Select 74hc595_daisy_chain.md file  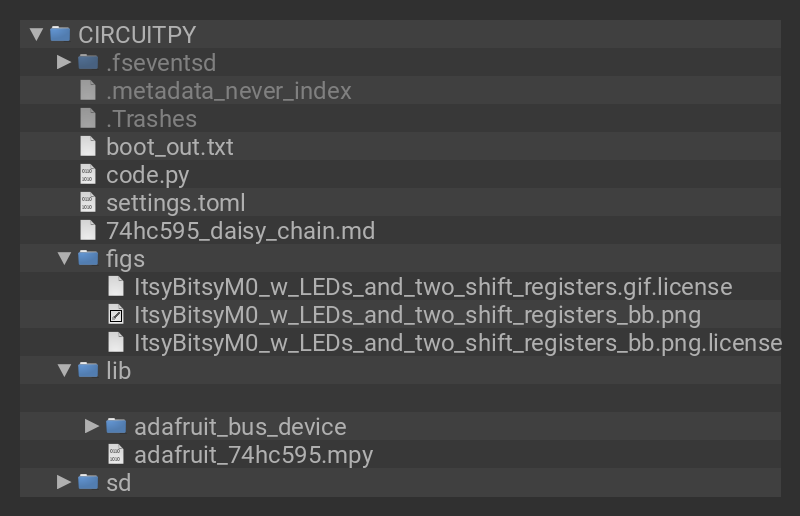(240, 231)
